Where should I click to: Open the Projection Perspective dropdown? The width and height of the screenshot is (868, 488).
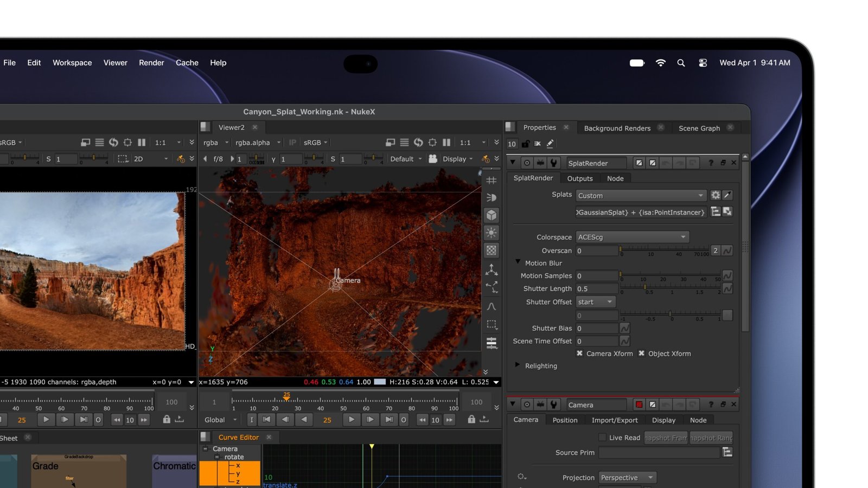point(628,478)
